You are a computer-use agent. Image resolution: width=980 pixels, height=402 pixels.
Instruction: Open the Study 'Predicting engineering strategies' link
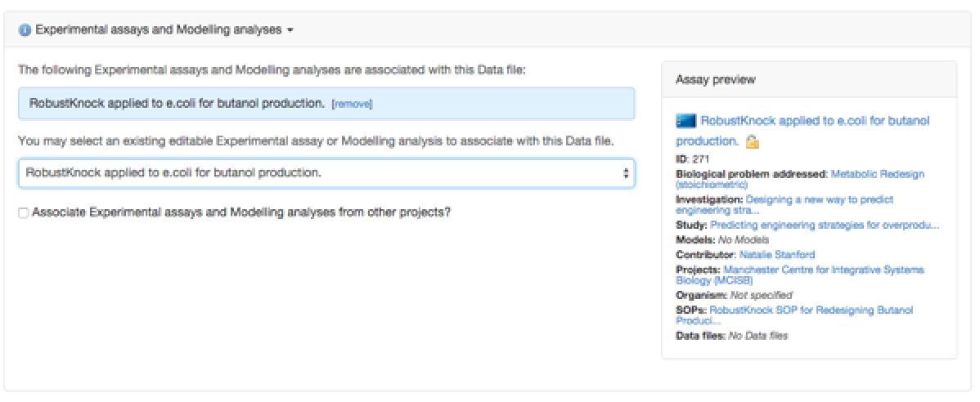pyautogui.click(x=825, y=225)
